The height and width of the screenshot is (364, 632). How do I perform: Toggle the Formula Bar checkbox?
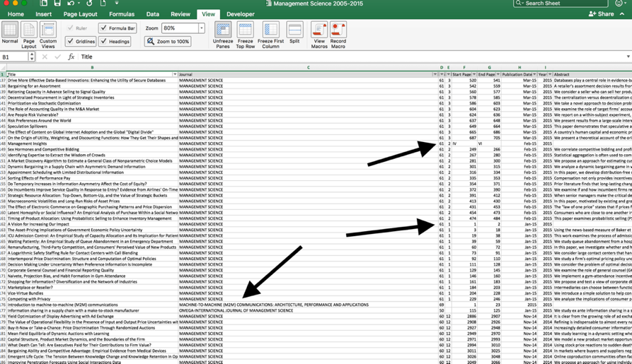103,28
